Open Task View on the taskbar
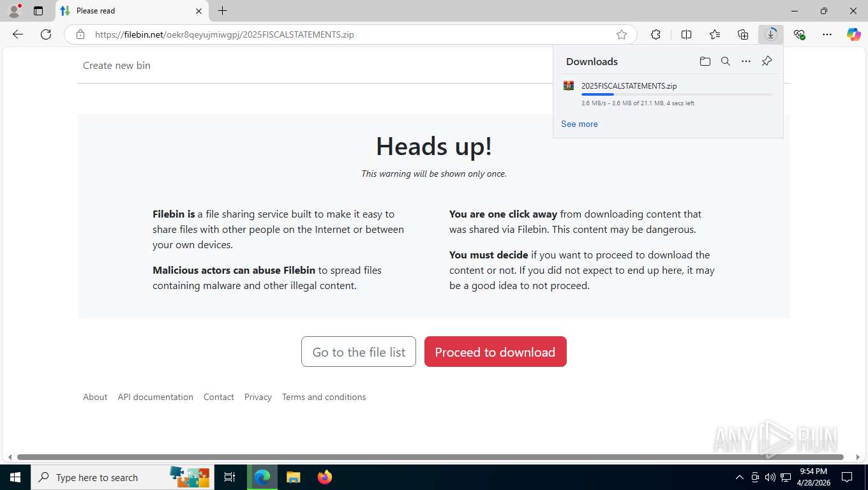The width and height of the screenshot is (868, 490). (230, 477)
